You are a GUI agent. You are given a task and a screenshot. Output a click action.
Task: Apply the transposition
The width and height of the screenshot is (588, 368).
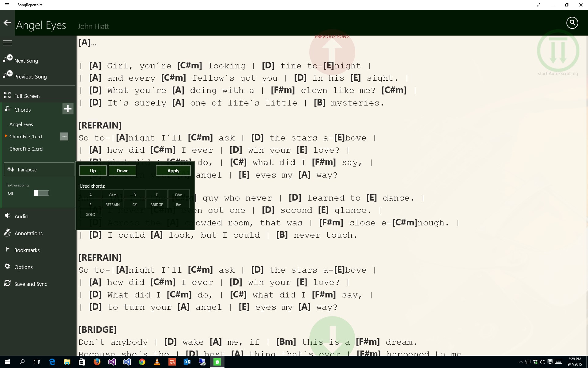click(x=173, y=171)
